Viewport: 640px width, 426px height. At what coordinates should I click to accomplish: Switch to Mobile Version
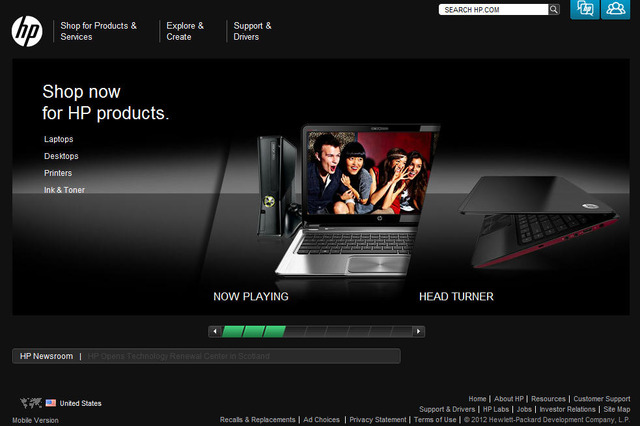point(35,420)
